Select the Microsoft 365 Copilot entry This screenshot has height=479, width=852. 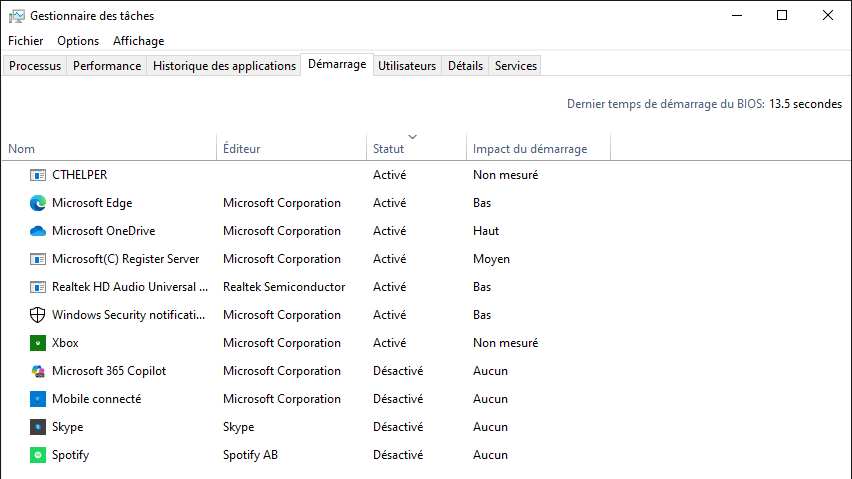tap(109, 371)
